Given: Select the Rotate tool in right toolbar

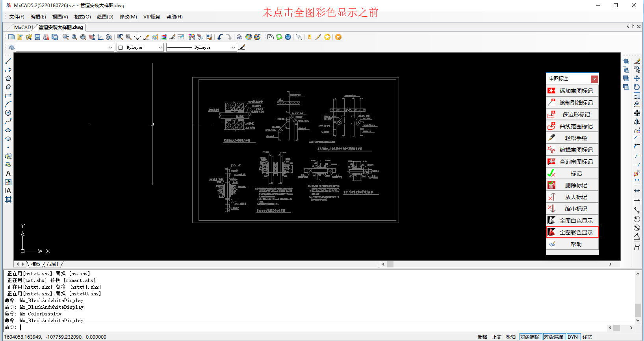Looking at the screenshot, I should pos(637,87).
